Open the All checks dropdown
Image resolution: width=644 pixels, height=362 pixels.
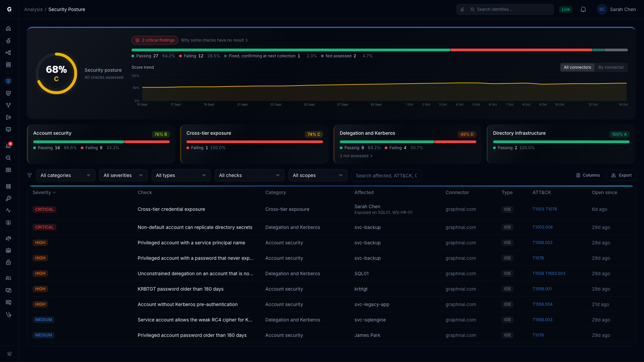click(250, 175)
